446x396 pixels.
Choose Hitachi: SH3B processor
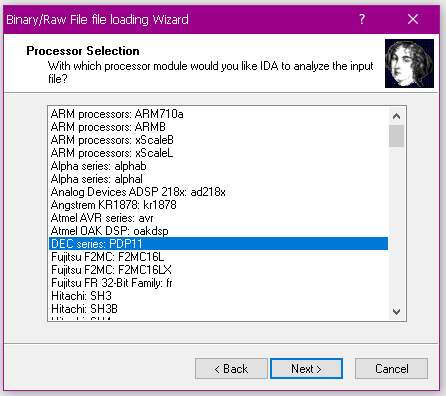pos(218,309)
